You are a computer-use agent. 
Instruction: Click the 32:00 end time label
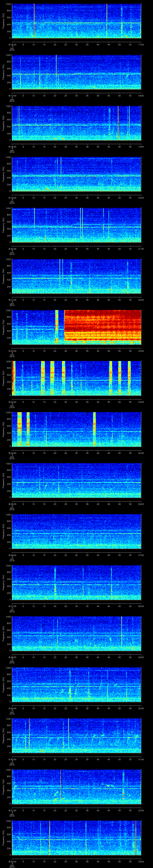(141, 811)
